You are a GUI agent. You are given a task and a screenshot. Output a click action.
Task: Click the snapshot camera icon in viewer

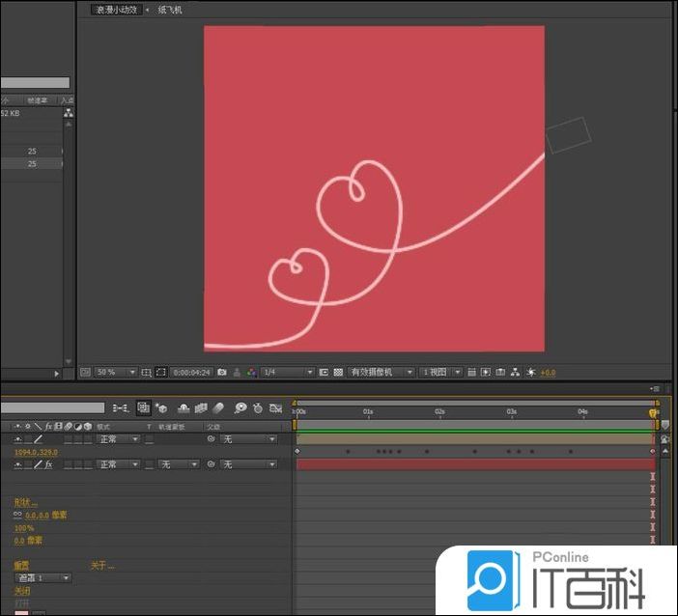tap(221, 372)
